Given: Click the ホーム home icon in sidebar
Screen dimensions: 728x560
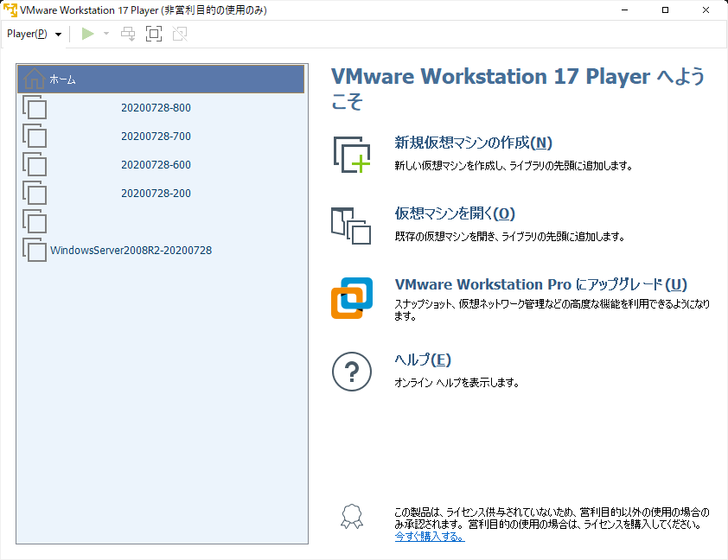Looking at the screenshot, I should 34,78.
